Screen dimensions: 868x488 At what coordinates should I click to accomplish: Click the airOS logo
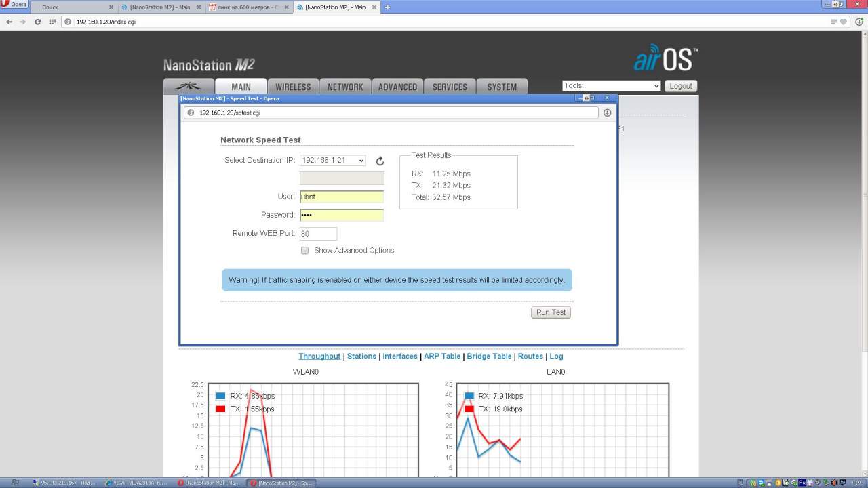click(x=665, y=58)
